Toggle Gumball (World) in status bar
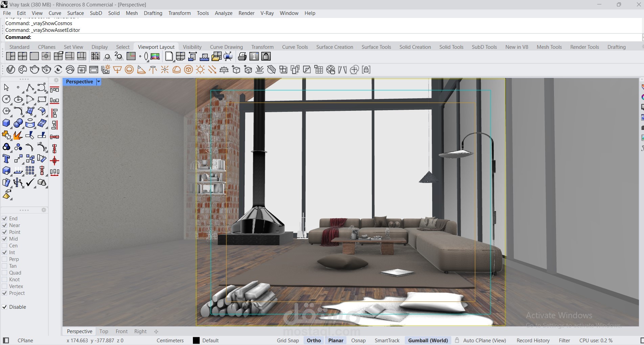 tap(428, 341)
